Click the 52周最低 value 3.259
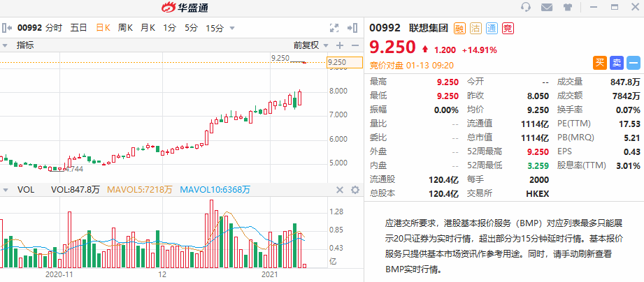 pos(538,165)
